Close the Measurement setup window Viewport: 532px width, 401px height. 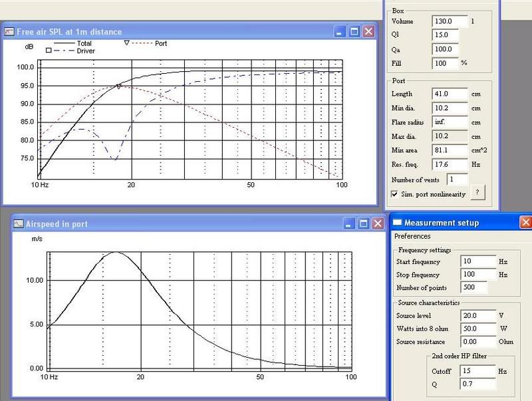pyautogui.click(x=525, y=223)
